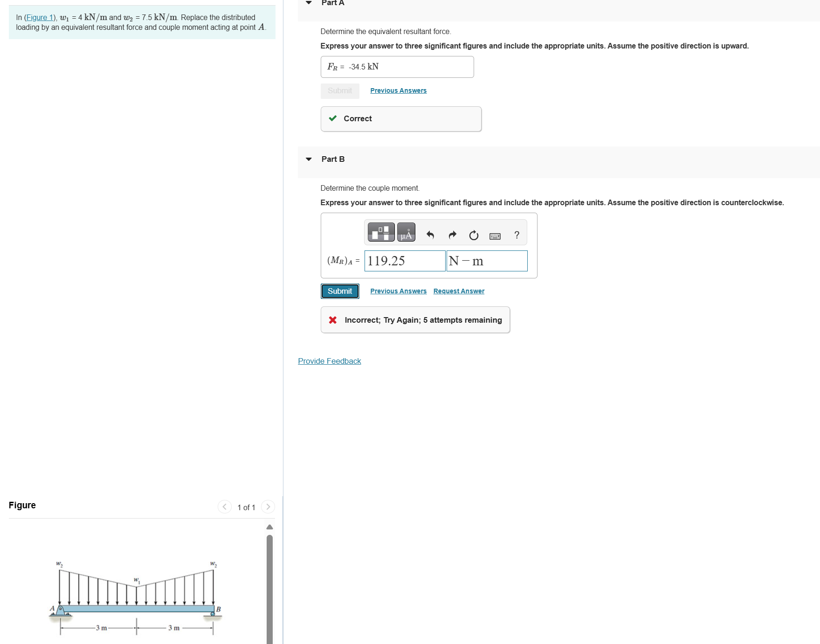Open the templates math palette icon
This screenshot has width=820, height=644.
point(381,232)
